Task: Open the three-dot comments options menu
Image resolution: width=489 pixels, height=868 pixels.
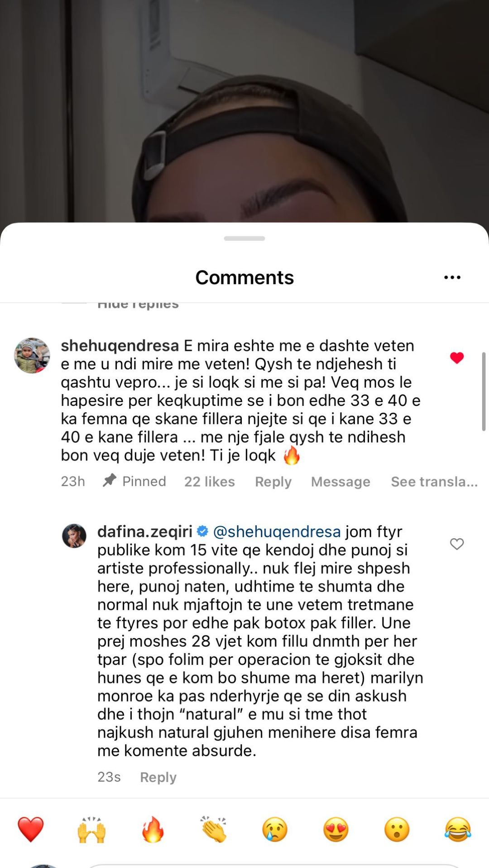Action: click(x=452, y=277)
